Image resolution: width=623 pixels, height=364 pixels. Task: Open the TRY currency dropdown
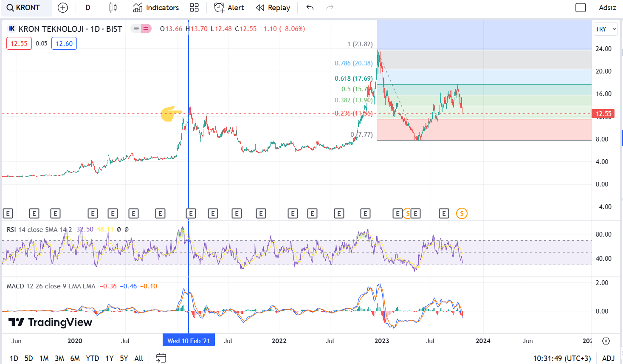(605, 29)
